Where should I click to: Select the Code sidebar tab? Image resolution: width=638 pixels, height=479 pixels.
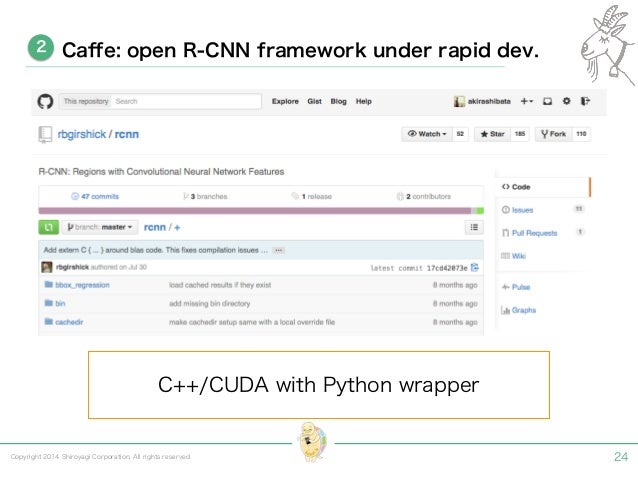click(x=542, y=187)
